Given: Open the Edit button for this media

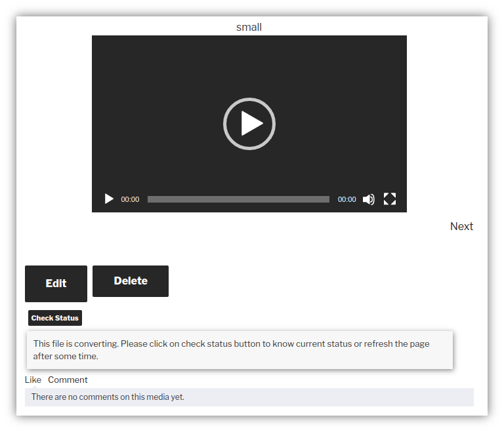Looking at the screenshot, I should pos(56,283).
